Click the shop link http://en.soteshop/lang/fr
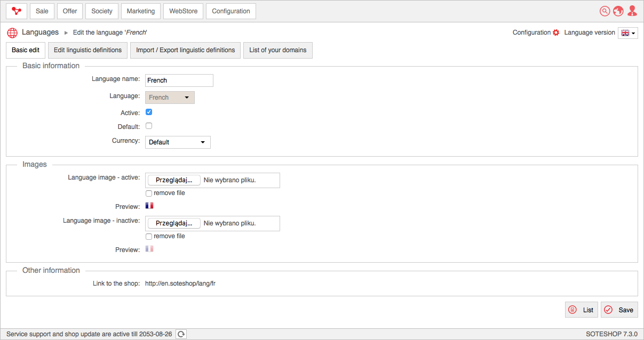Image resolution: width=644 pixels, height=340 pixels. (x=180, y=284)
